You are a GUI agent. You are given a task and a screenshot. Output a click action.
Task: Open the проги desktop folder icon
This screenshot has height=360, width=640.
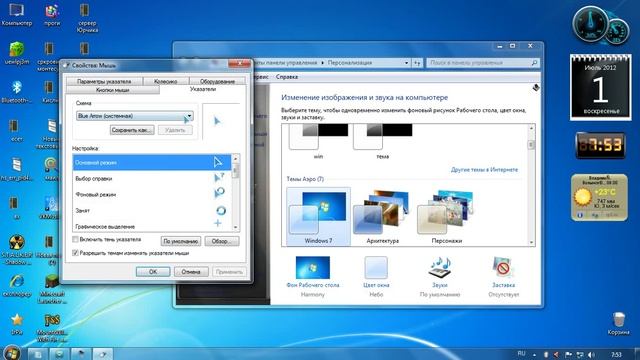pos(52,14)
